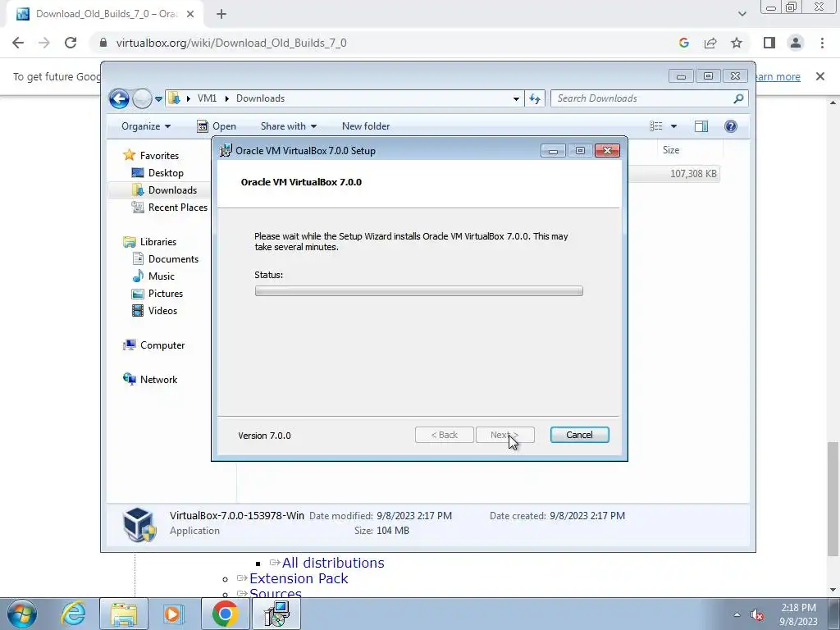Image resolution: width=840 pixels, height=630 pixels.
Task: Open Chrome tab search chevron
Action: (742, 15)
